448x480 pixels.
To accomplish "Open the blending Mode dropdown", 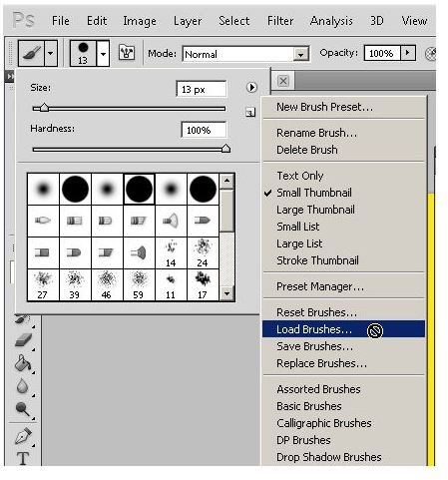I will (245, 54).
